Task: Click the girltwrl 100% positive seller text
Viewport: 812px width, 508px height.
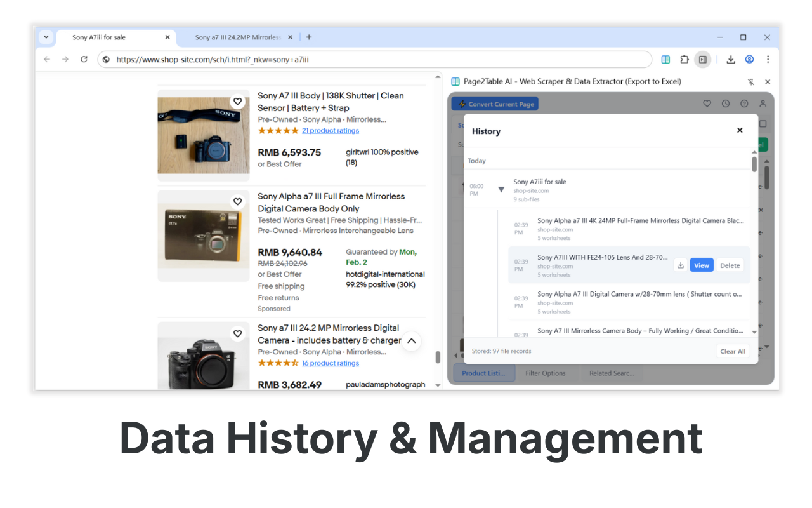Action: 382,157
